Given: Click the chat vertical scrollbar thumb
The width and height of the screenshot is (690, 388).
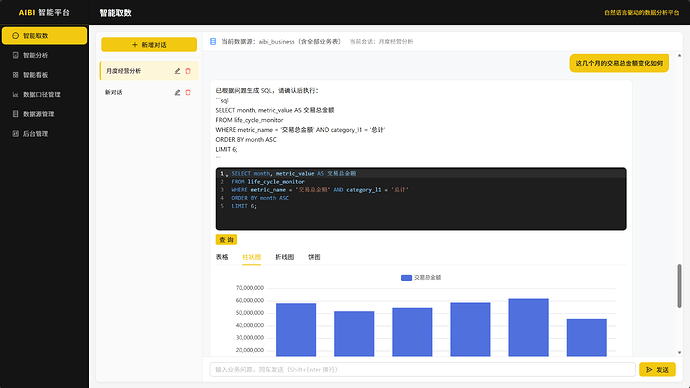Looking at the screenshot, I should [x=679, y=286].
